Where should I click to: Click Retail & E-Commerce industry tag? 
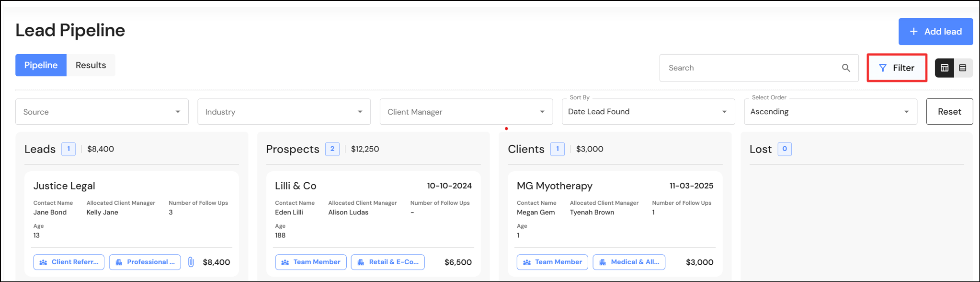(x=387, y=262)
